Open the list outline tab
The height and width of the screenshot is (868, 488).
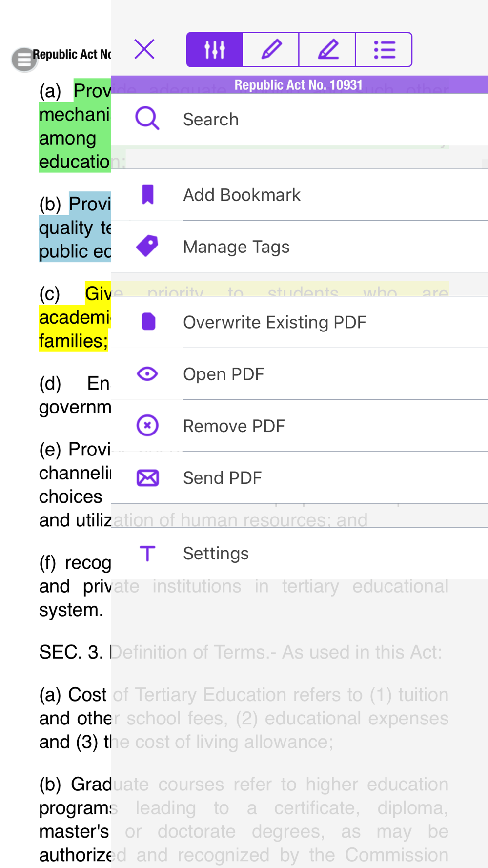pyautogui.click(x=384, y=49)
